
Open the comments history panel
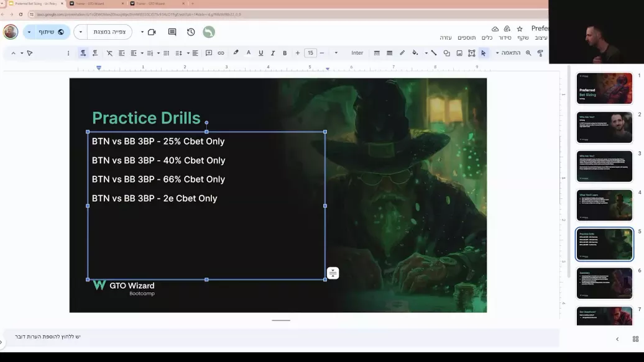(x=172, y=32)
